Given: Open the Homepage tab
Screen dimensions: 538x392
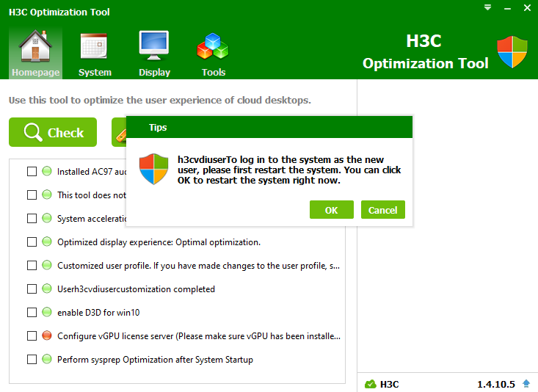Looking at the screenshot, I should pos(35,54).
